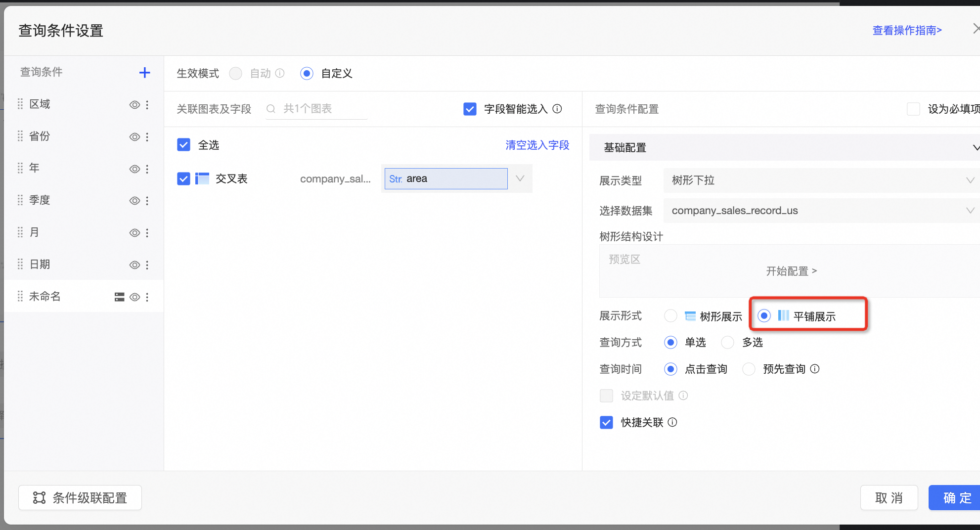This screenshot has height=530, width=980.
Task: Click drag handle icon beside 年
Action: point(20,168)
